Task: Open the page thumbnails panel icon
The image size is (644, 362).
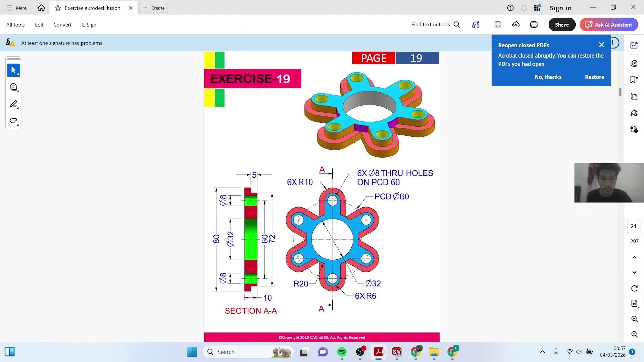Action: tap(634, 96)
